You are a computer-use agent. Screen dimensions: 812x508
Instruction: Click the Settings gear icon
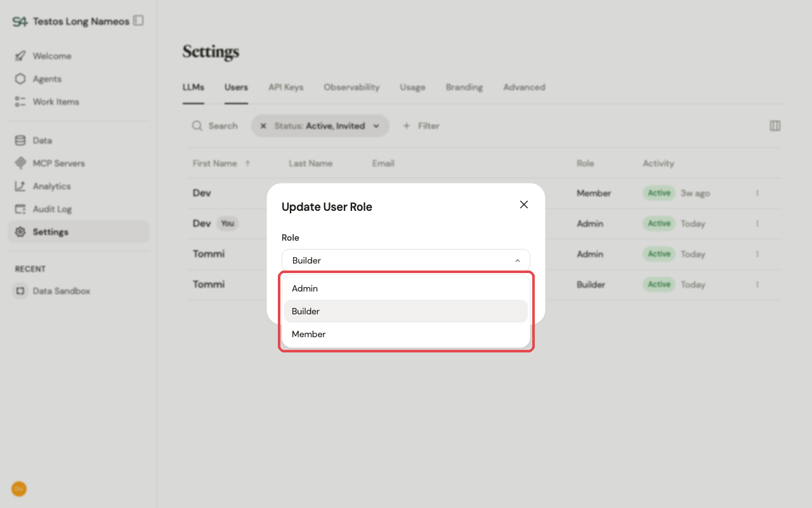pos(20,232)
